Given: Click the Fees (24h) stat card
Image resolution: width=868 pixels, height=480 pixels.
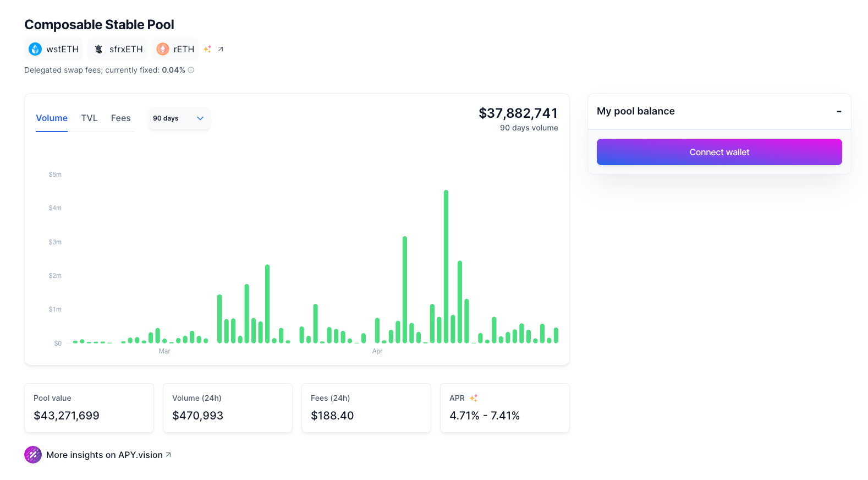Looking at the screenshot, I should 366,408.
